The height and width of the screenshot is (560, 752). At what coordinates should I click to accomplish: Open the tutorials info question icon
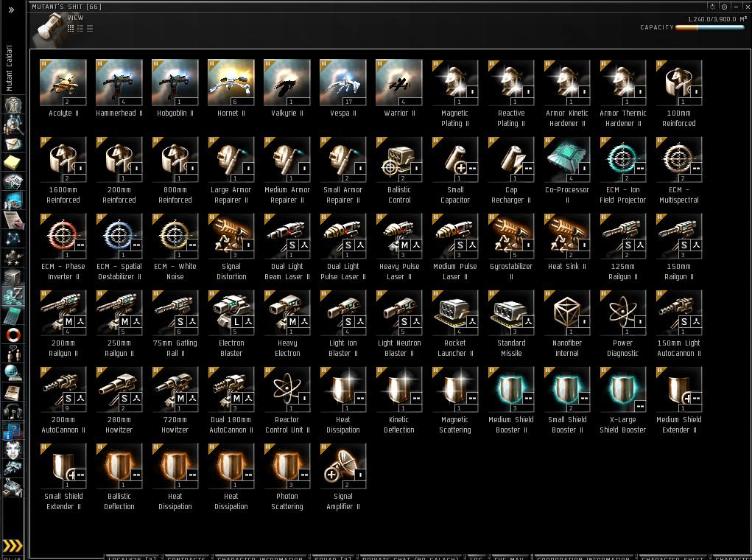(x=13, y=430)
